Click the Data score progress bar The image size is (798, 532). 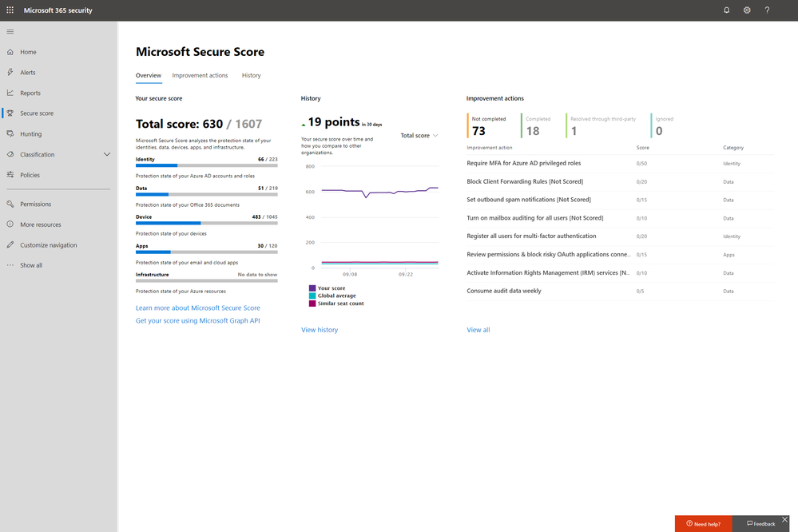tap(207, 194)
